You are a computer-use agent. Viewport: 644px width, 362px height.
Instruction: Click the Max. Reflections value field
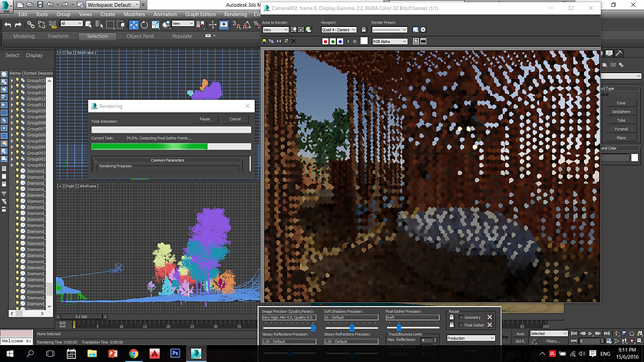click(426, 341)
